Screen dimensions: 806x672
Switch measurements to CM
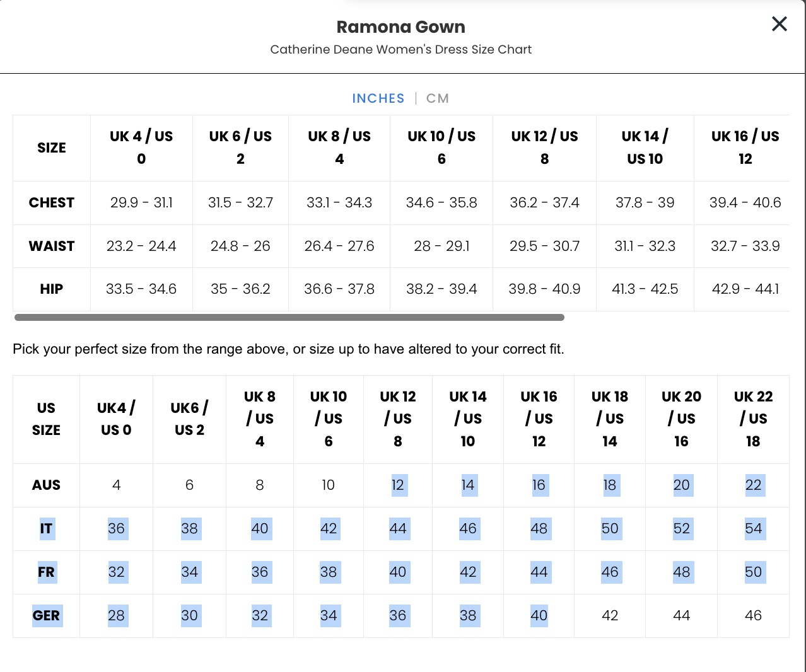coord(438,98)
